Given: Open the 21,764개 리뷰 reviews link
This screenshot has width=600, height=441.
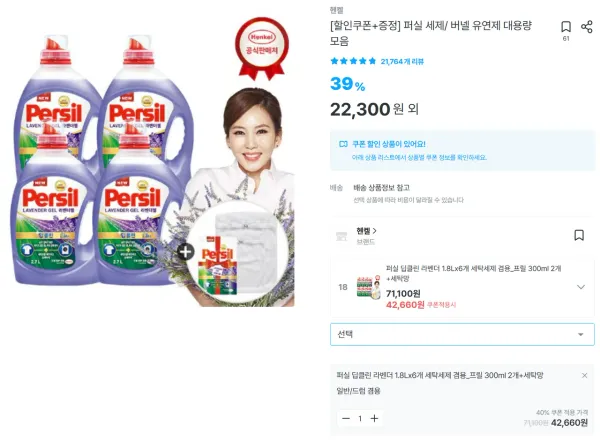Looking at the screenshot, I should point(402,61).
